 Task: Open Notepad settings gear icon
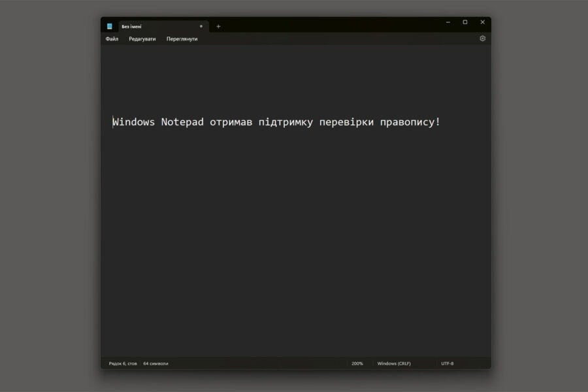pyautogui.click(x=482, y=39)
